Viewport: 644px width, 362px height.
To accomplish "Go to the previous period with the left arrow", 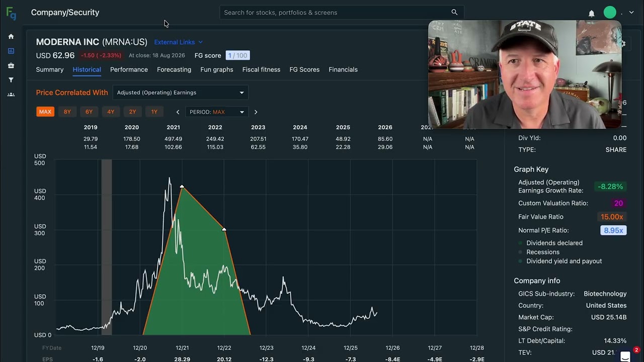I will (x=178, y=112).
